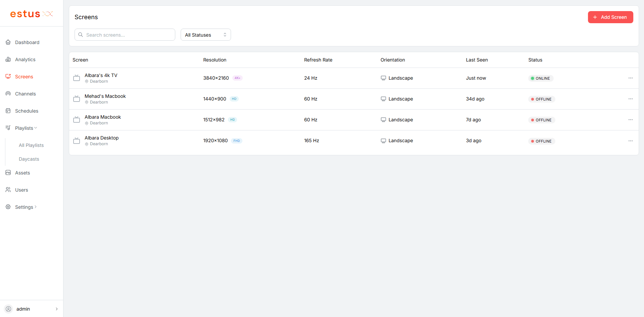Click the location pin under Albara's 4k TV

click(87, 81)
